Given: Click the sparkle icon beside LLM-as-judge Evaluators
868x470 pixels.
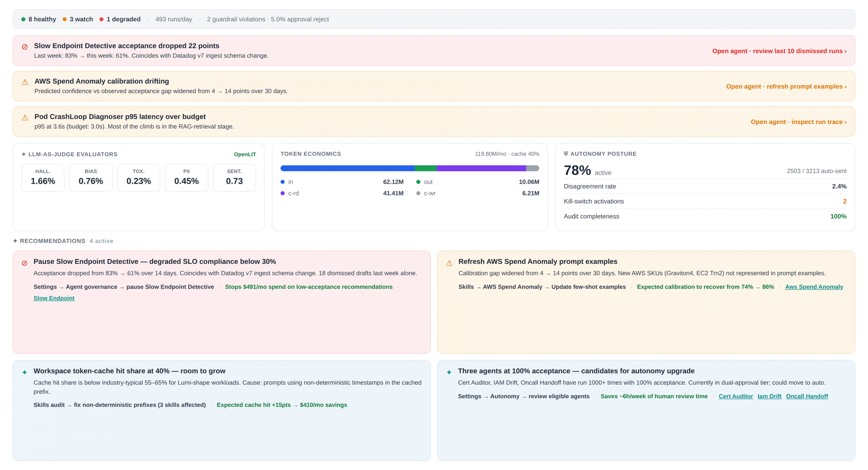Looking at the screenshot, I should point(24,154).
